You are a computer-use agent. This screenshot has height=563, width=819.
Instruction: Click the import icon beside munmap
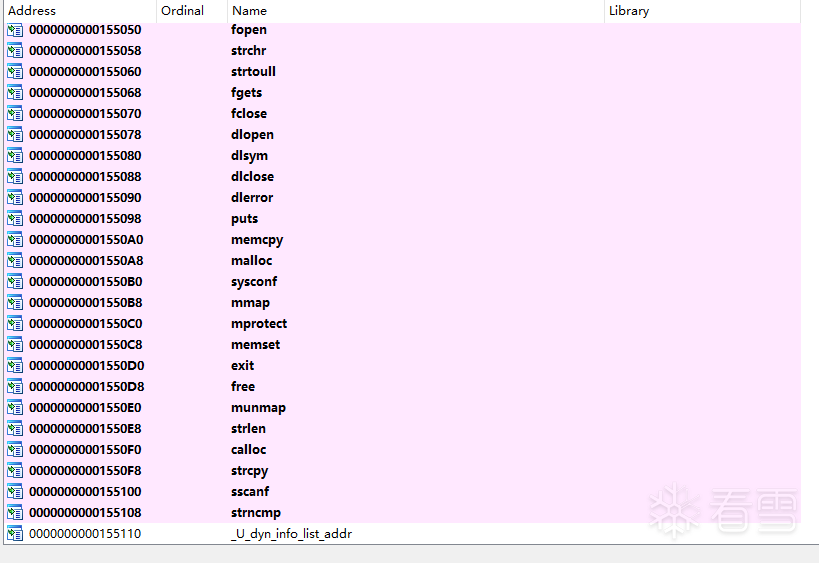[15, 408]
